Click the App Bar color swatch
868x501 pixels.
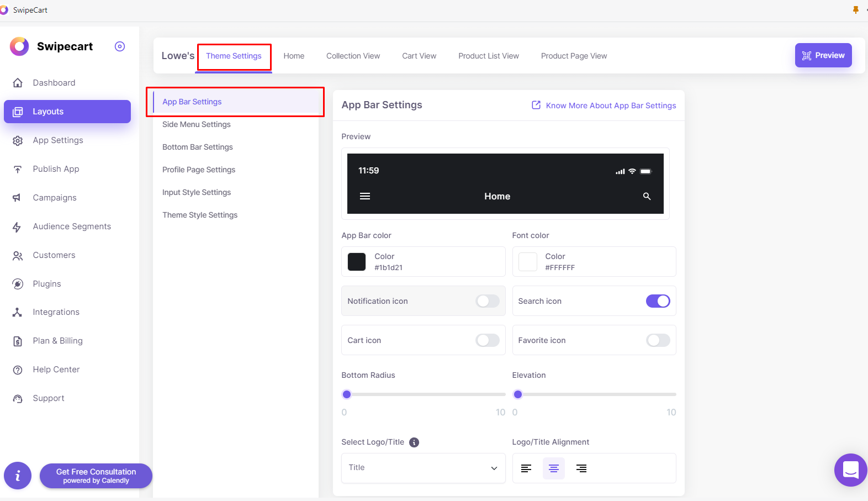tap(357, 262)
